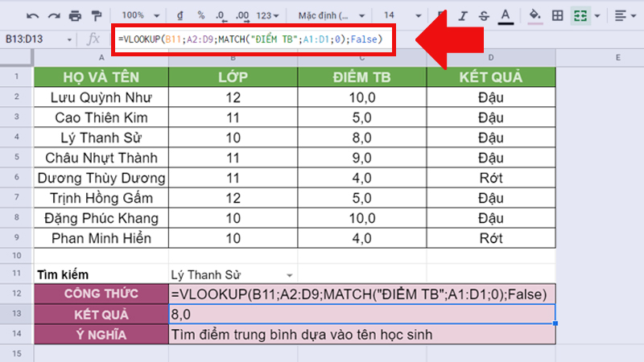Click Rớt result for Dương Thùy Dương
Screen dimensions: 644x362
click(491, 178)
